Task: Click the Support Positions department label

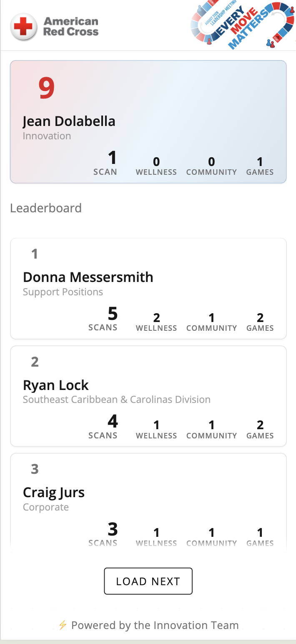Action: 63,292
